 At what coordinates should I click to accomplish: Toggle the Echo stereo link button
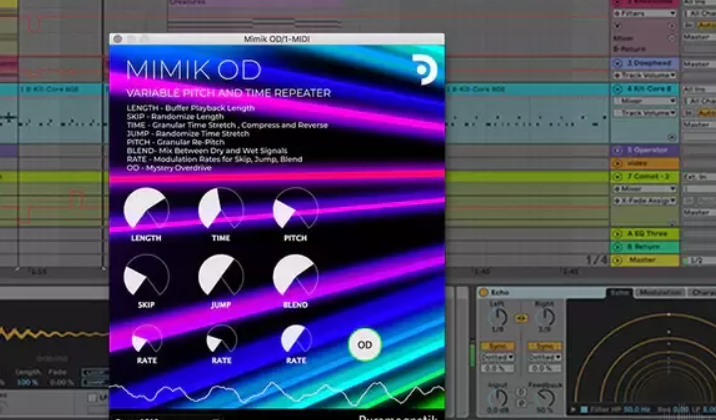[521, 318]
